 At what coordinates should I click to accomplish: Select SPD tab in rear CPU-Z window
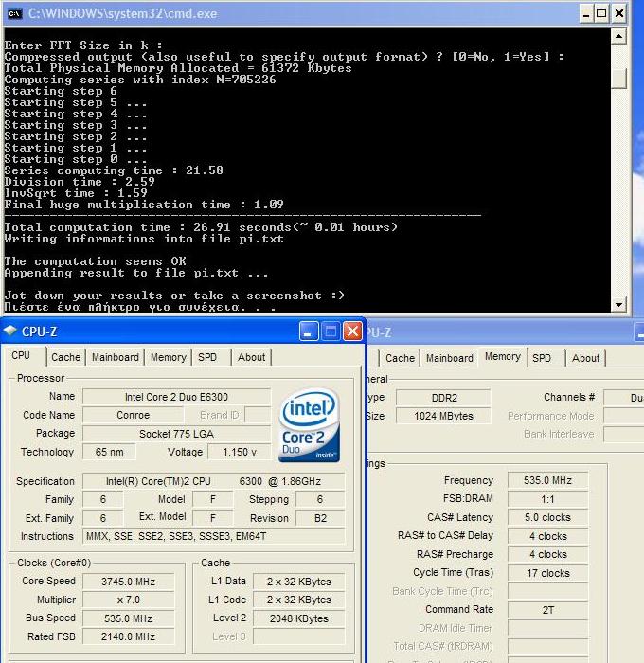tap(542, 358)
